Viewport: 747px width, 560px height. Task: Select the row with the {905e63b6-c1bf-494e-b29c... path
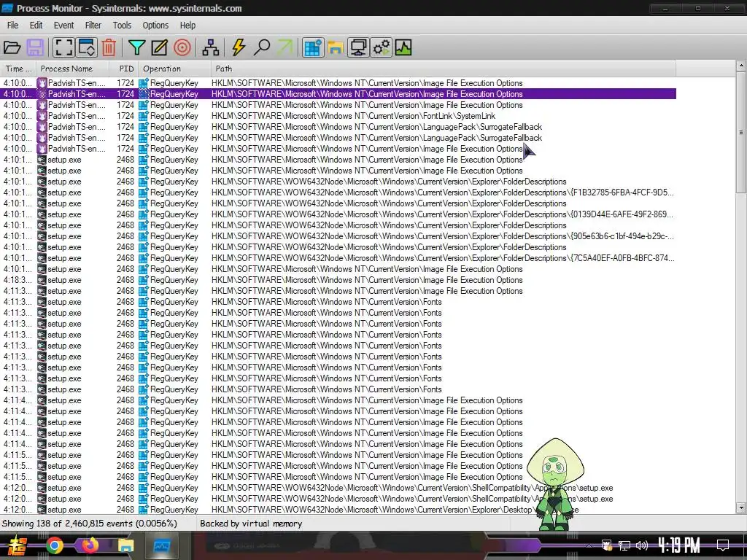click(x=338, y=236)
